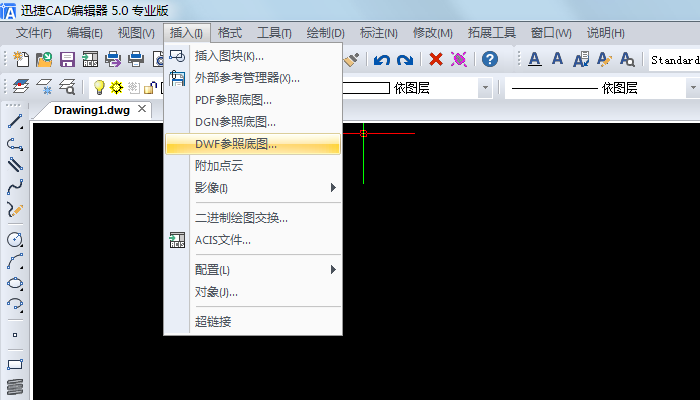Screen dimensions: 700x400
Task: Click the layer icon with magnifier
Action: [67, 87]
